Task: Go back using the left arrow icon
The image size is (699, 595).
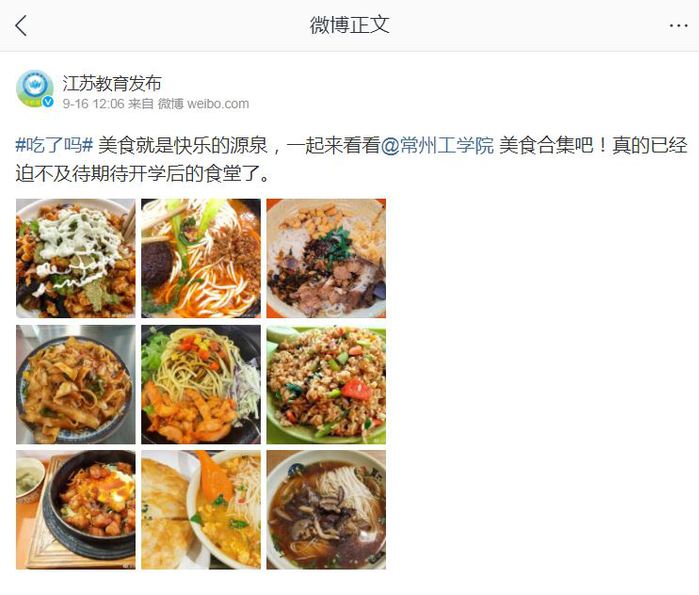Action: click(21, 25)
